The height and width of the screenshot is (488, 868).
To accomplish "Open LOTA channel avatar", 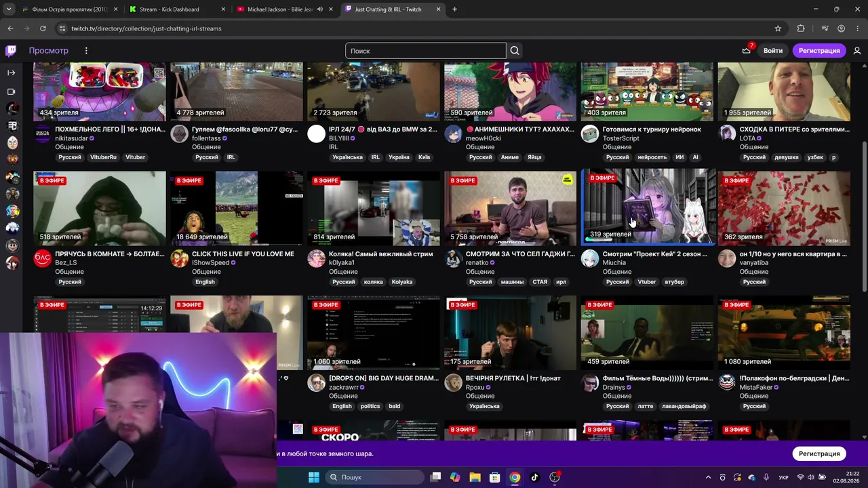I will coord(727,134).
